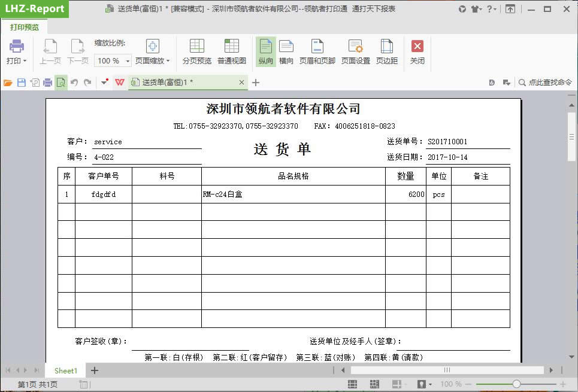Click the circular WPS network icon in title bar
The height and width of the screenshot is (392, 578).
coord(462,9)
